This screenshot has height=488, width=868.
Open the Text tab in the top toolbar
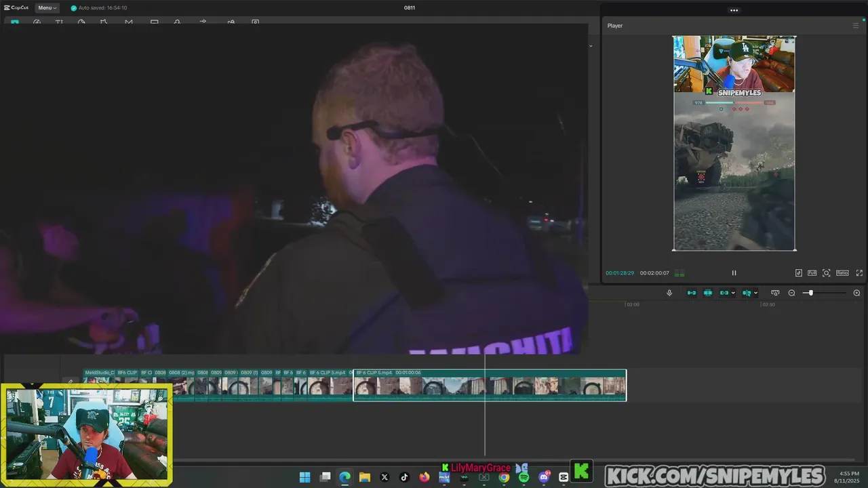click(x=59, y=22)
